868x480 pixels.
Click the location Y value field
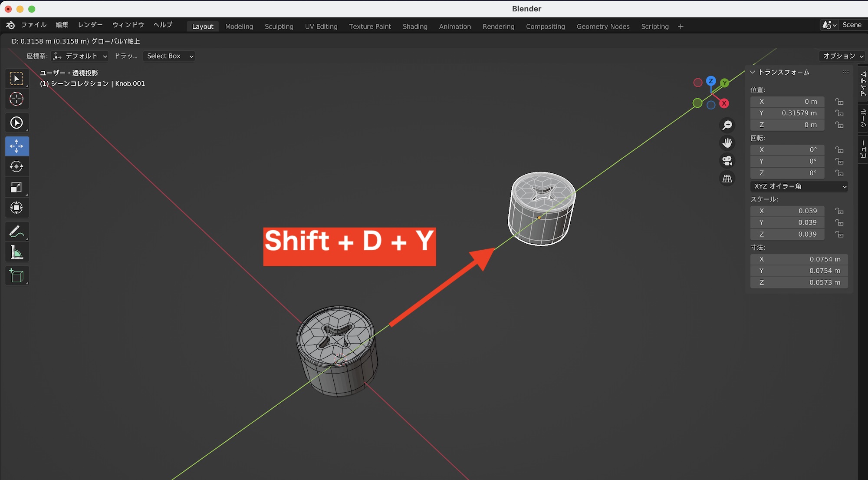point(787,113)
